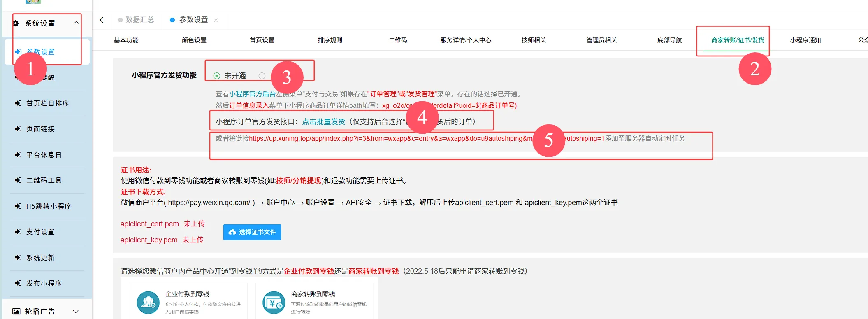Click the apiclient_key.pem 未上传 text

coord(162,240)
